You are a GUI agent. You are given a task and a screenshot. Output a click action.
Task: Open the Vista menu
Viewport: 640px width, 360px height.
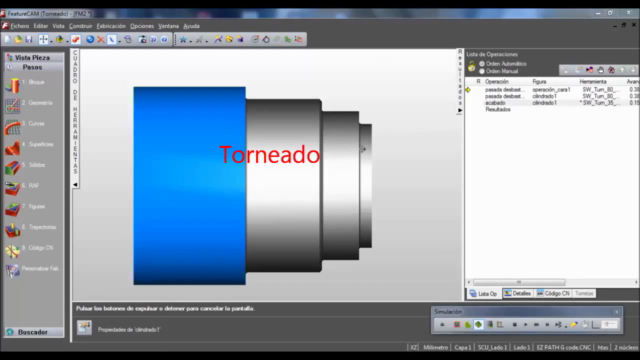click(x=58, y=26)
